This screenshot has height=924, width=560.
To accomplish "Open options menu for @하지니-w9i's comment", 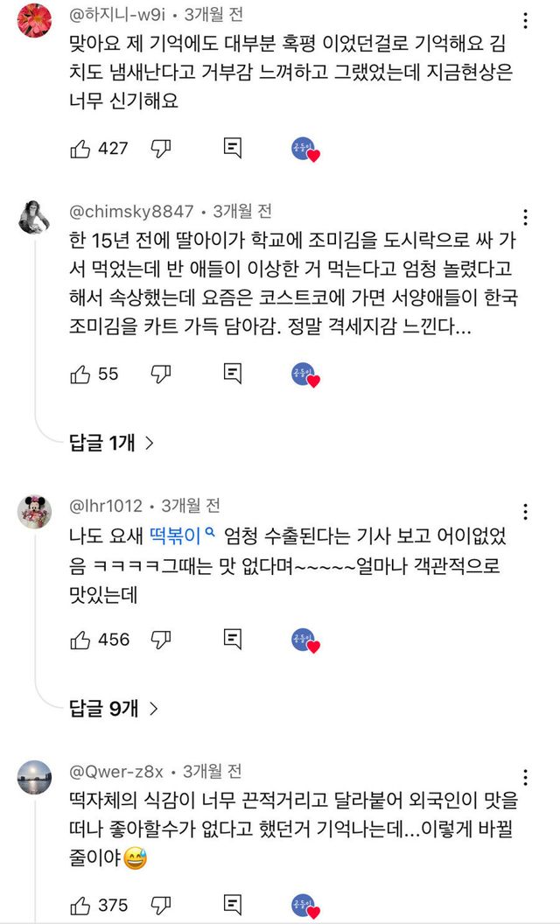I will [525, 19].
